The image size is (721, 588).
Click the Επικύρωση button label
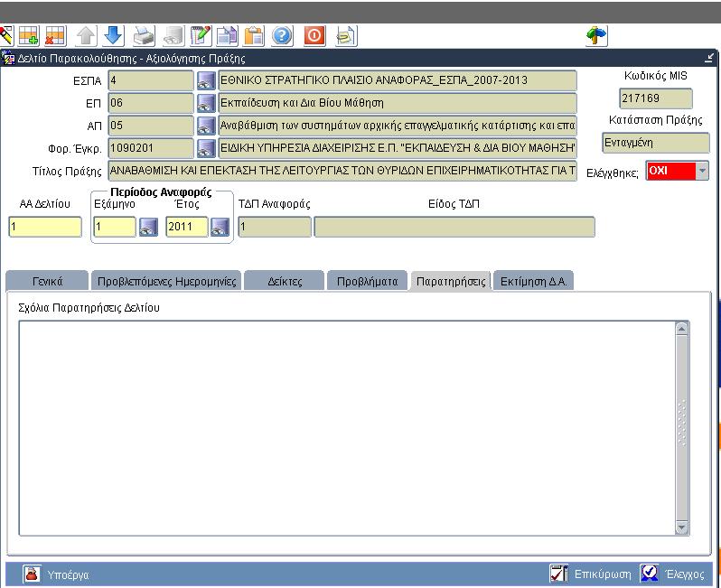click(x=603, y=574)
